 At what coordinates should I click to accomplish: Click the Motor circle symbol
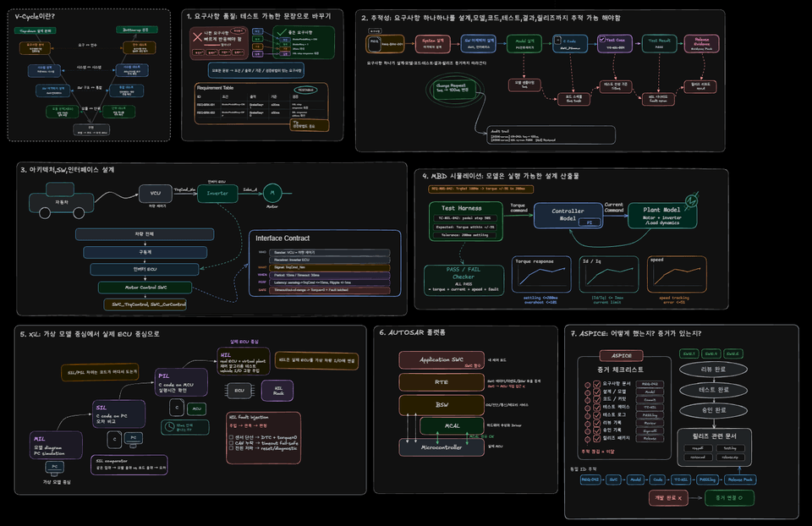tap(272, 193)
